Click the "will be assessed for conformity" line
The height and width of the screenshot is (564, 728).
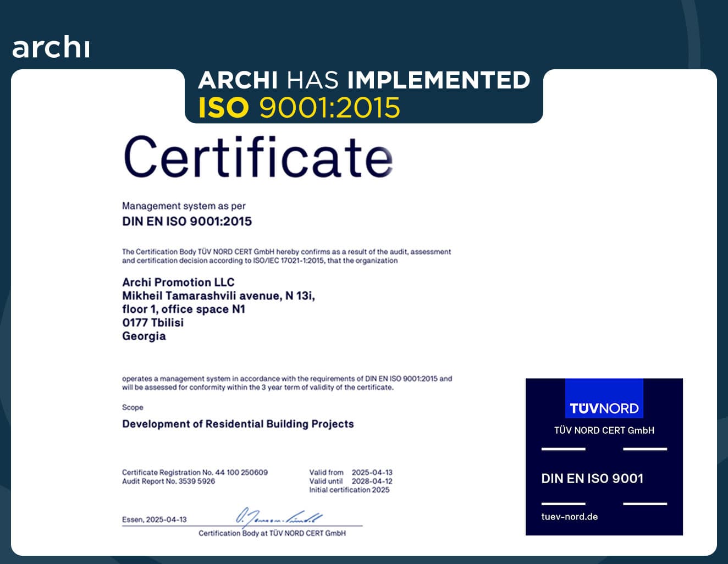click(x=258, y=388)
